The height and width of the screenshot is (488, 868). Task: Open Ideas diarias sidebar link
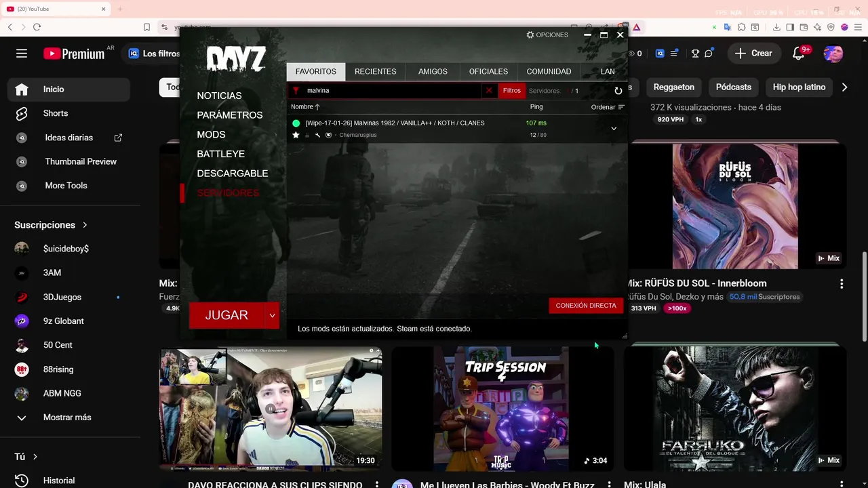(68, 138)
